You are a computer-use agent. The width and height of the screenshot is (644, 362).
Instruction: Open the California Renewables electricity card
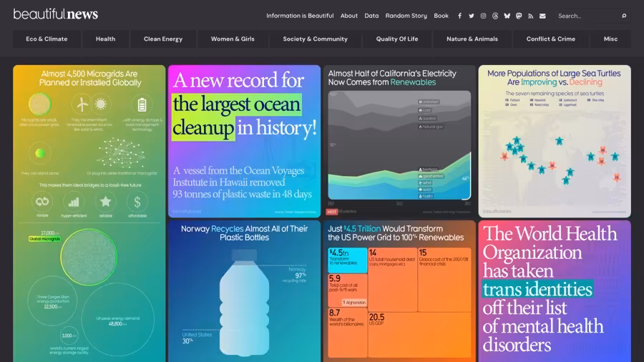point(399,141)
